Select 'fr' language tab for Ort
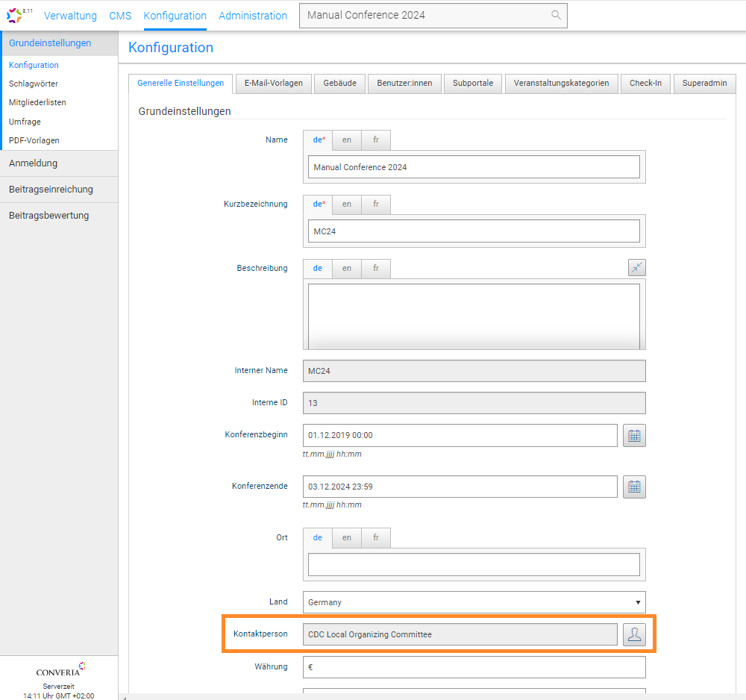This screenshot has width=746, height=700. [x=376, y=538]
